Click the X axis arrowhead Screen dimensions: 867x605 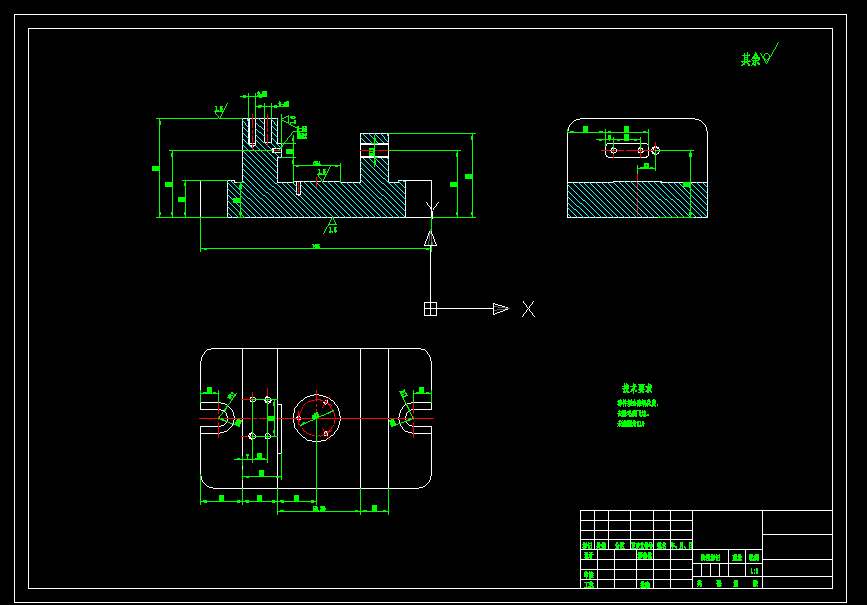(500, 309)
